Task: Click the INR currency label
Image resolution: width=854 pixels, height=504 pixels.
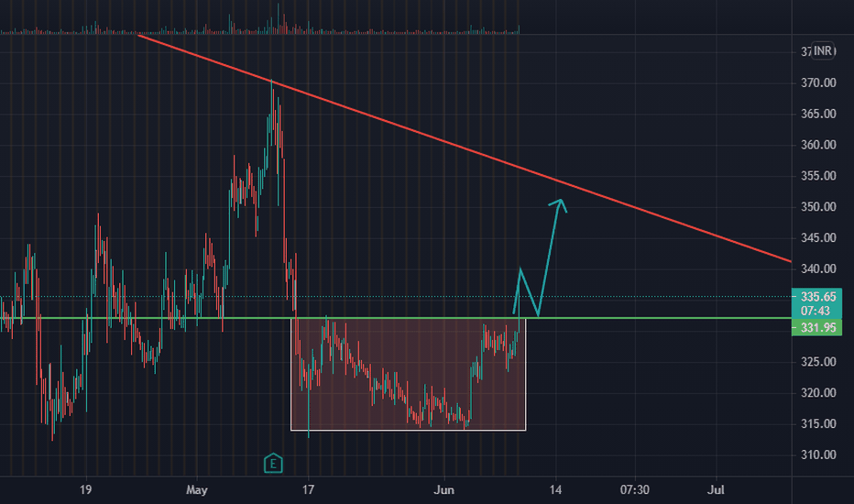Action: (x=823, y=51)
